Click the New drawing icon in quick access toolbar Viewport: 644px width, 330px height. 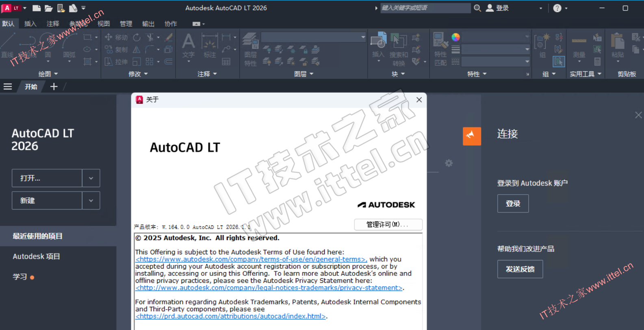coord(37,8)
